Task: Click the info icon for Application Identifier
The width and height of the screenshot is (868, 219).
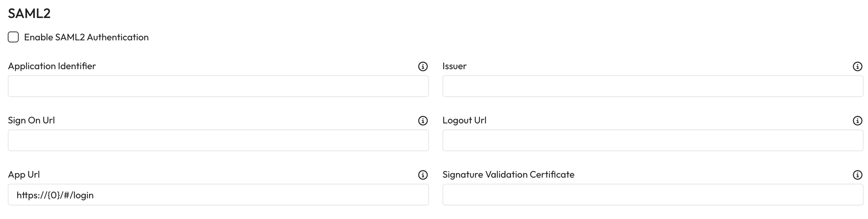Action: point(423,66)
